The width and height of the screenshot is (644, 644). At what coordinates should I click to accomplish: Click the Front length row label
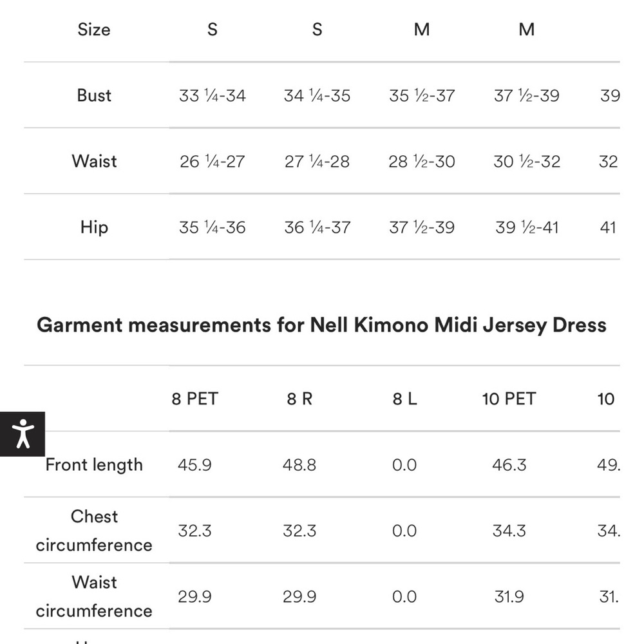(94, 465)
